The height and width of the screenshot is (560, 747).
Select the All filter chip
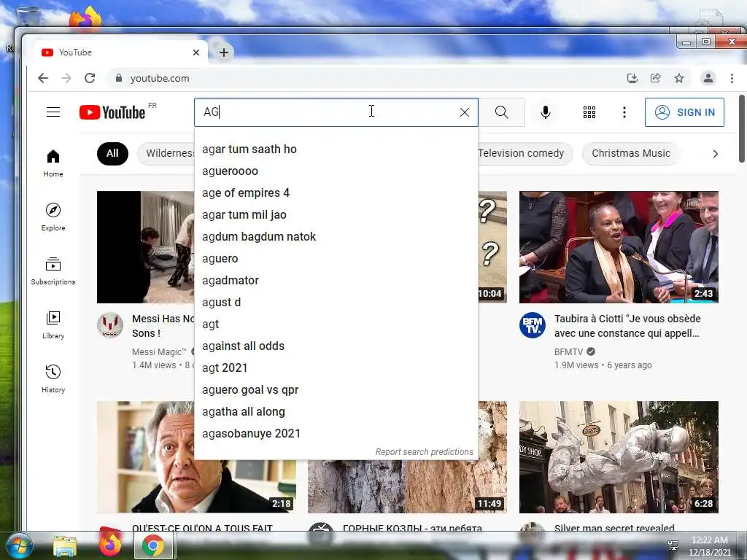click(x=112, y=153)
